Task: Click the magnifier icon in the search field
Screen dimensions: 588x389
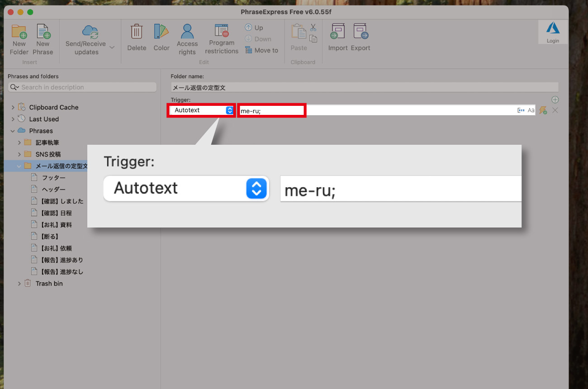Action: [x=14, y=87]
